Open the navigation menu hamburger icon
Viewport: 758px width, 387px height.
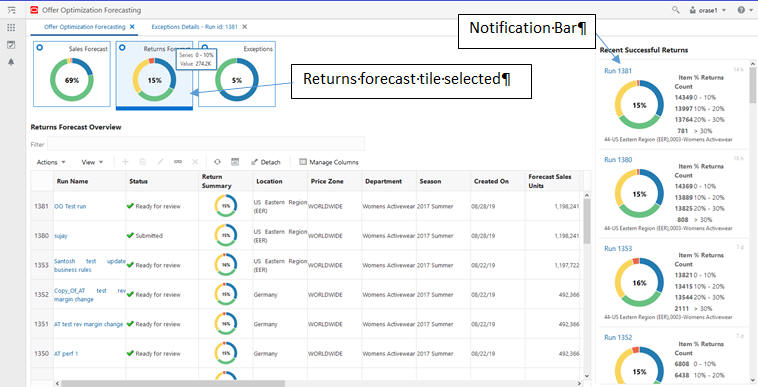(12, 10)
